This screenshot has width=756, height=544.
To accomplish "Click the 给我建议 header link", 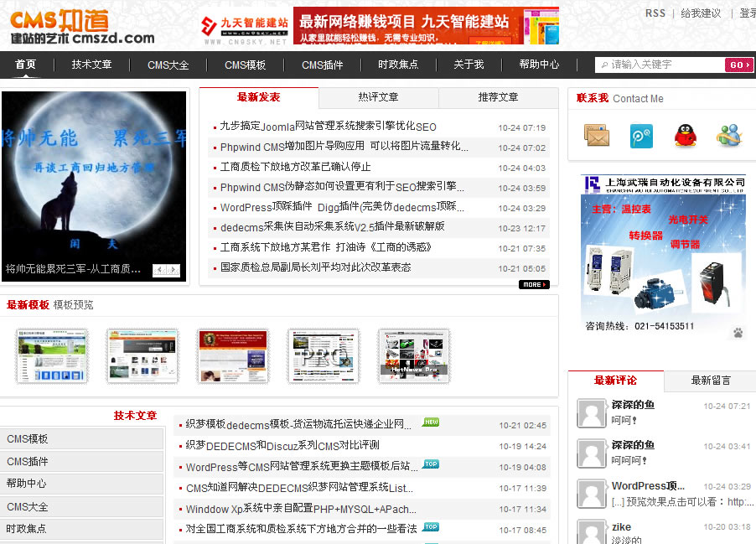I will coord(701,13).
